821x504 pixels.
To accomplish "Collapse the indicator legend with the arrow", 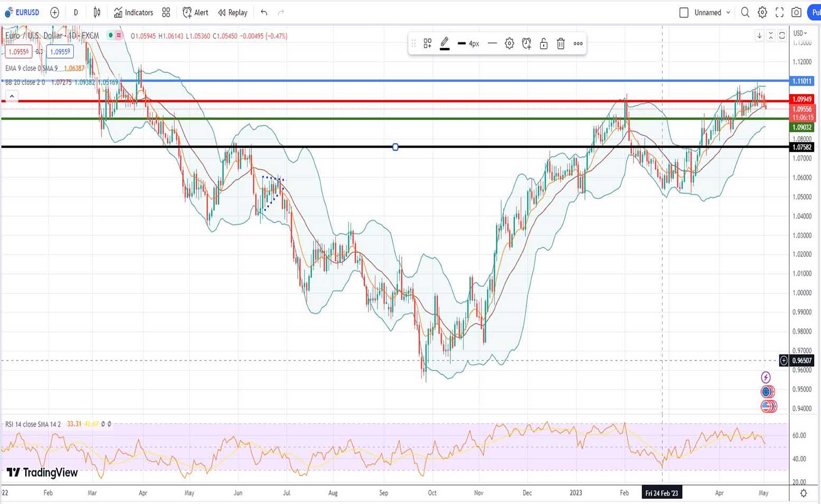I will click(12, 96).
